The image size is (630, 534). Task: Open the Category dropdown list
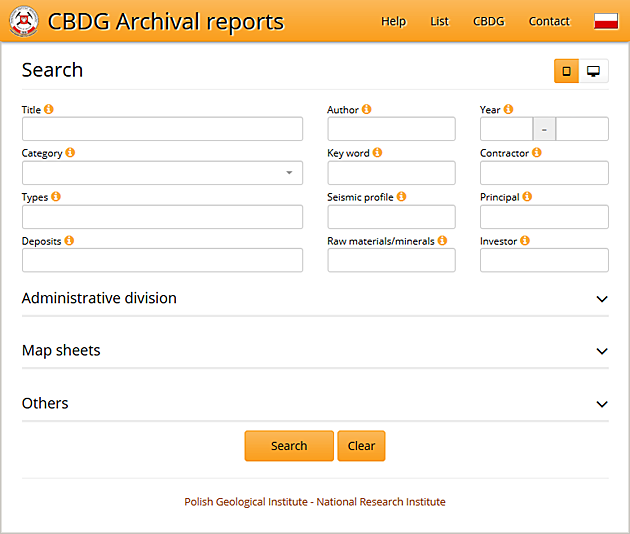coord(162,173)
